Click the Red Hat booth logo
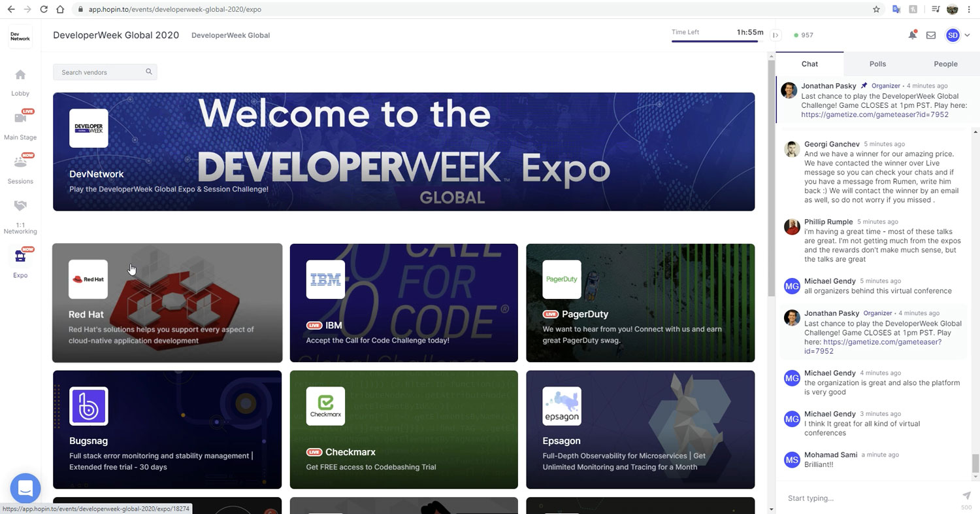Viewport: 980px width, 514px height. (x=88, y=279)
